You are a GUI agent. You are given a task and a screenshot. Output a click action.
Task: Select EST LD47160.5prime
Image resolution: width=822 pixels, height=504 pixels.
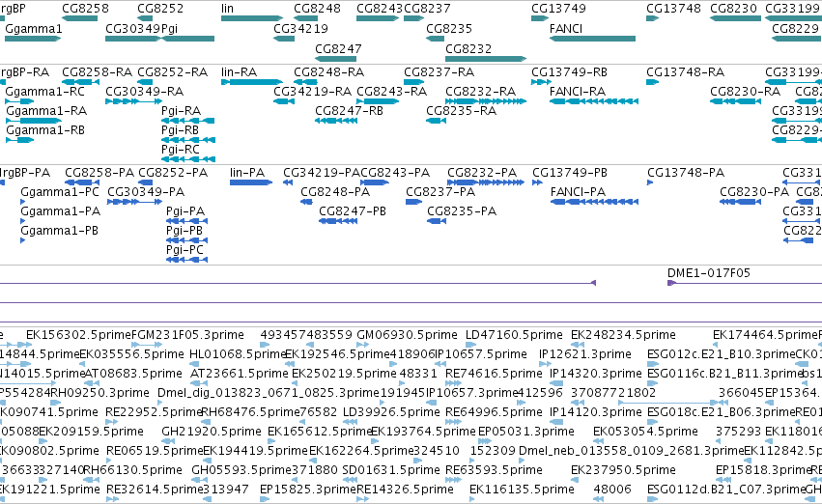coord(514,335)
